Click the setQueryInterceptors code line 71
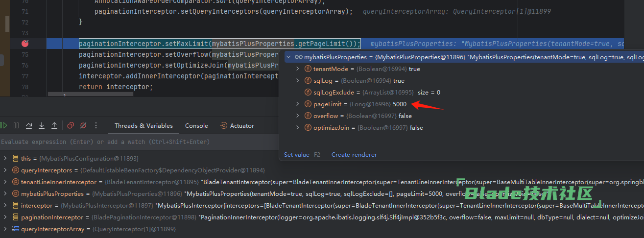The width and height of the screenshot is (644, 238). point(223,11)
